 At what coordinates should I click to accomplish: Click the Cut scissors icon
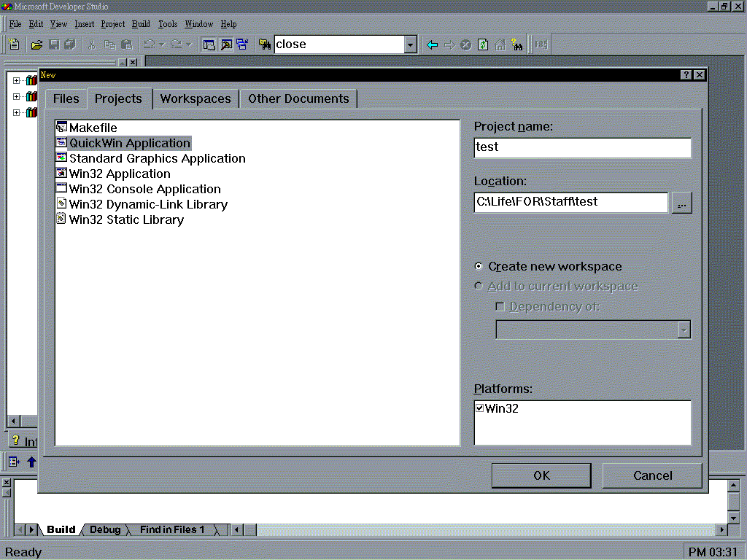pos(92,44)
